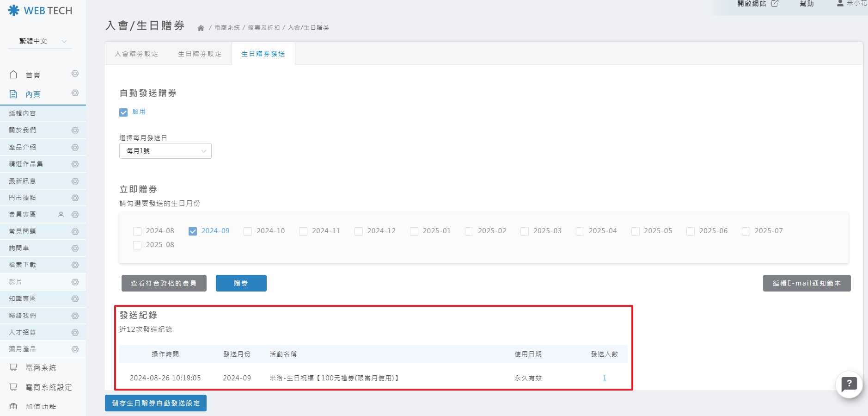Click the external link icon beside 開啟網站
Screen dimensions: 868x416
(775, 4)
